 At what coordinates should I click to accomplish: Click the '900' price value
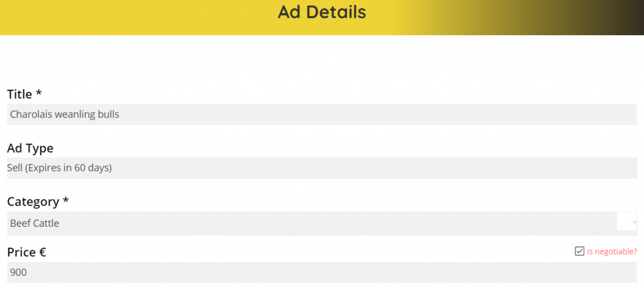coord(18,273)
